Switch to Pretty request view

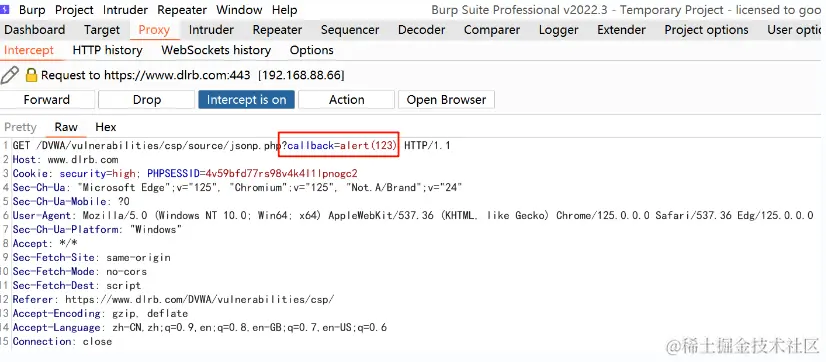pyautogui.click(x=21, y=127)
